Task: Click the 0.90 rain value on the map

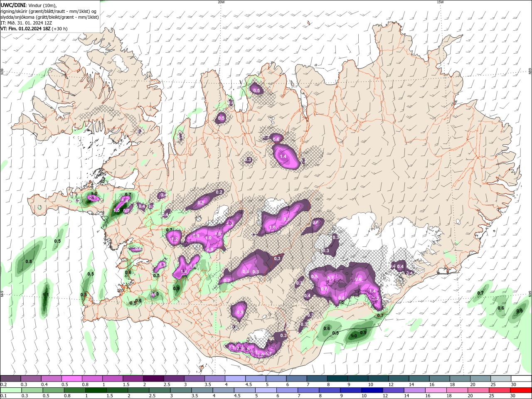Action: (x=155, y=294)
